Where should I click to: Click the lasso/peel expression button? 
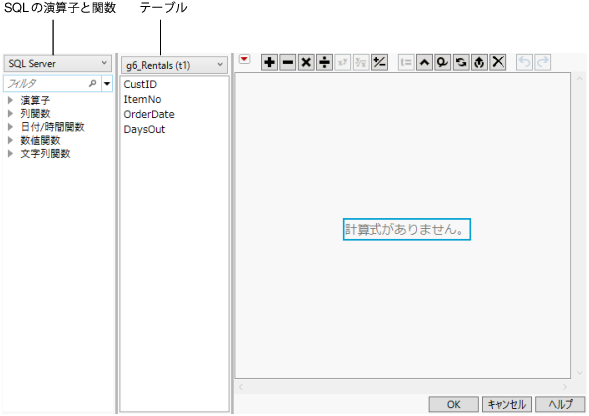[443, 62]
